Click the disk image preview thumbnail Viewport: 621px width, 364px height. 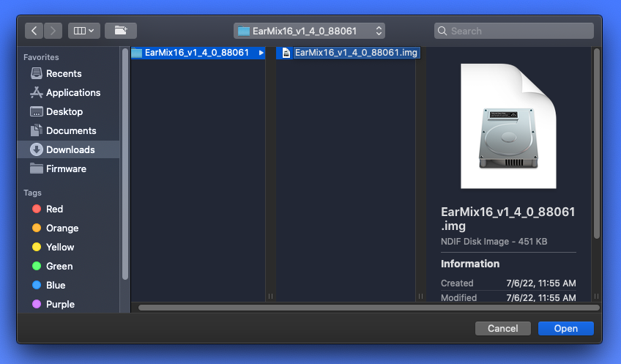click(508, 126)
